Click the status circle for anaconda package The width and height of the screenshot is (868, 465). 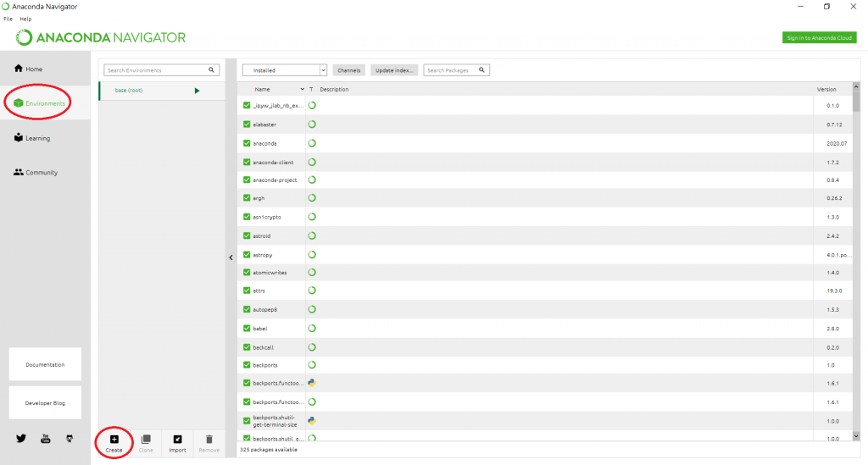[312, 143]
